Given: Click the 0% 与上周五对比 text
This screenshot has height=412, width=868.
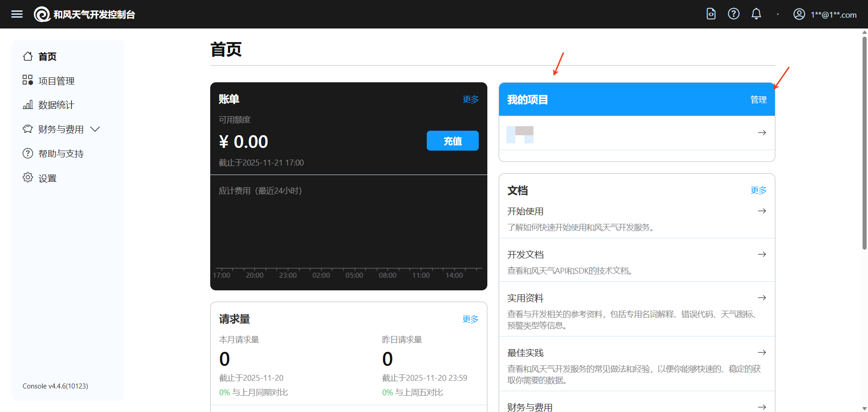Looking at the screenshot, I should pyautogui.click(x=412, y=393).
